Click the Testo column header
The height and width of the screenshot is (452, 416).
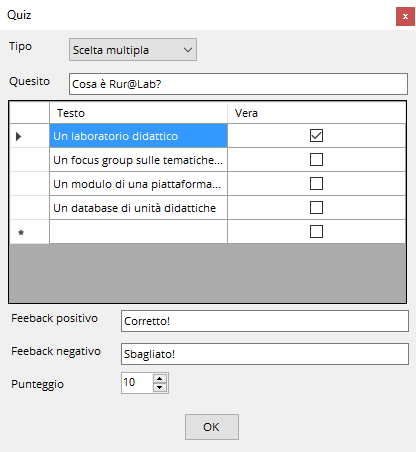[x=138, y=113]
